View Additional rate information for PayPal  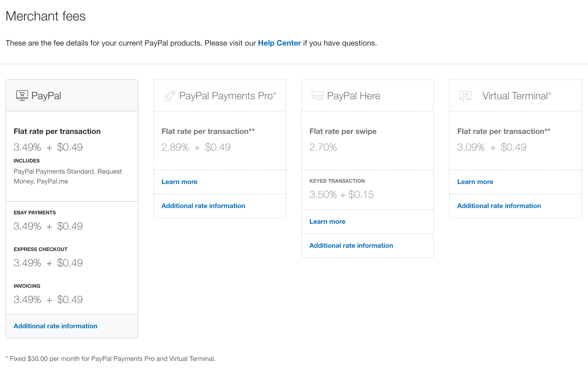(x=55, y=326)
